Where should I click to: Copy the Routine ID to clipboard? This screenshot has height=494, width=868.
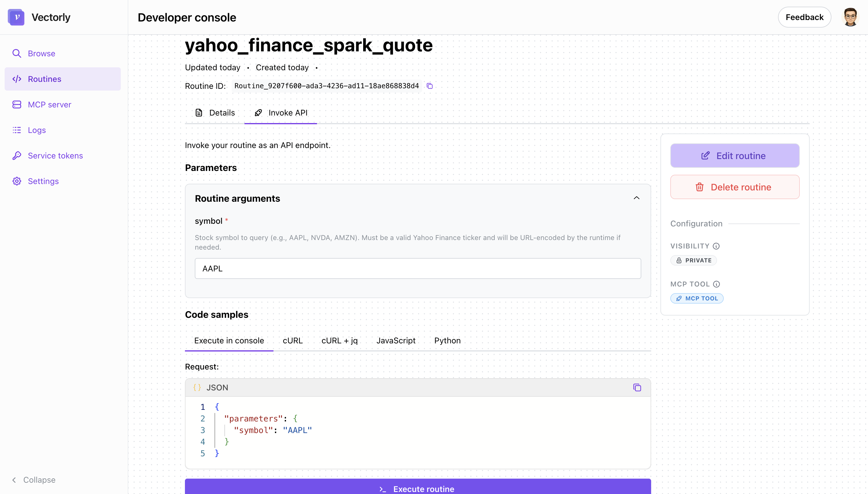tap(430, 86)
